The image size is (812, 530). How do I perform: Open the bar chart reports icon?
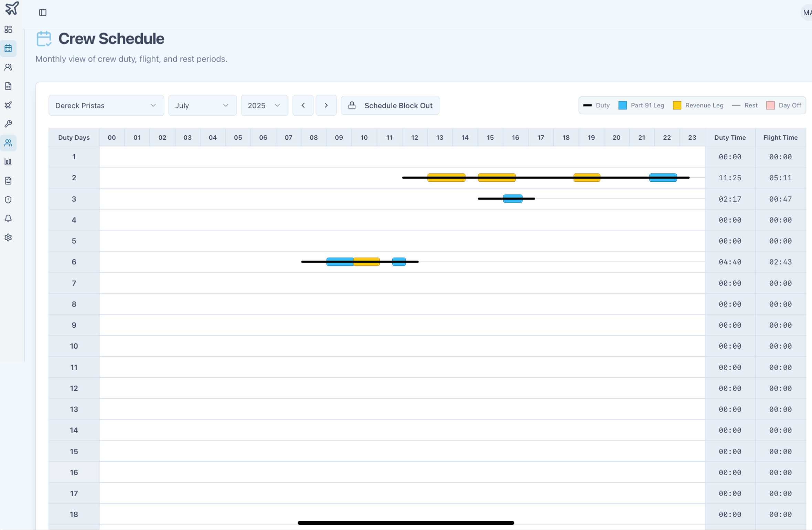tap(8, 162)
